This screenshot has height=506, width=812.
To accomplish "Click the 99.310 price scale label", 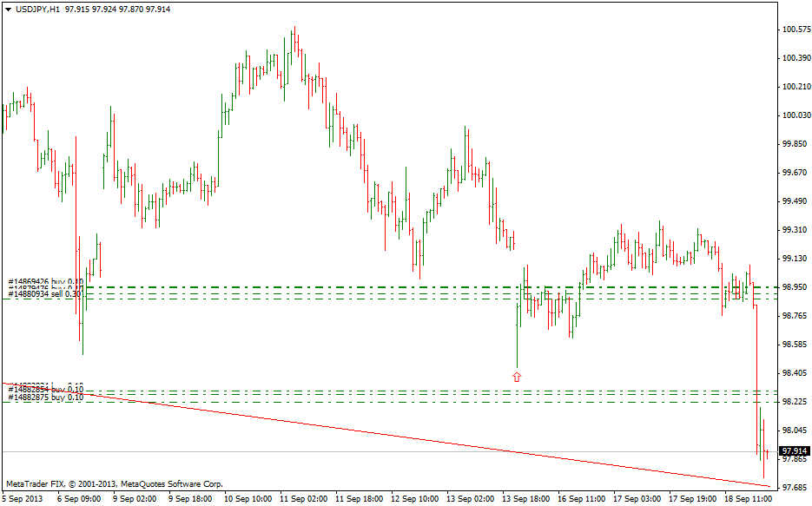I will (x=795, y=230).
